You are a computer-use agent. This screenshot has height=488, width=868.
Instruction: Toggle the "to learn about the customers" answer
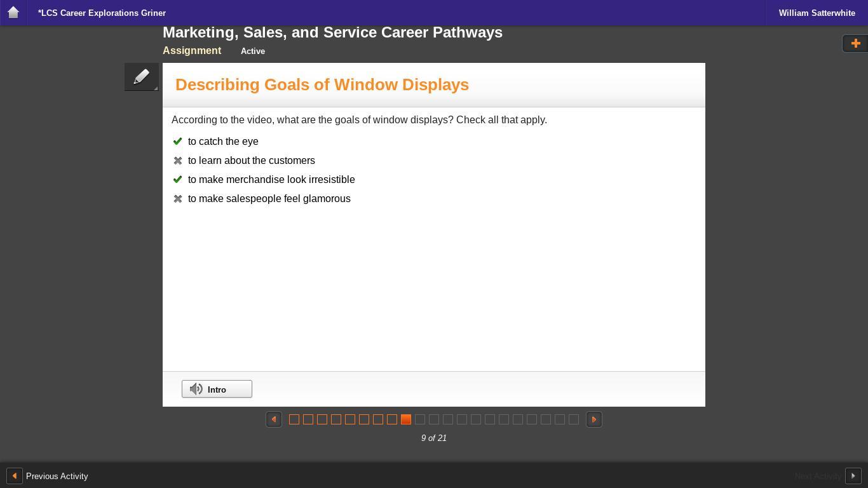click(244, 161)
